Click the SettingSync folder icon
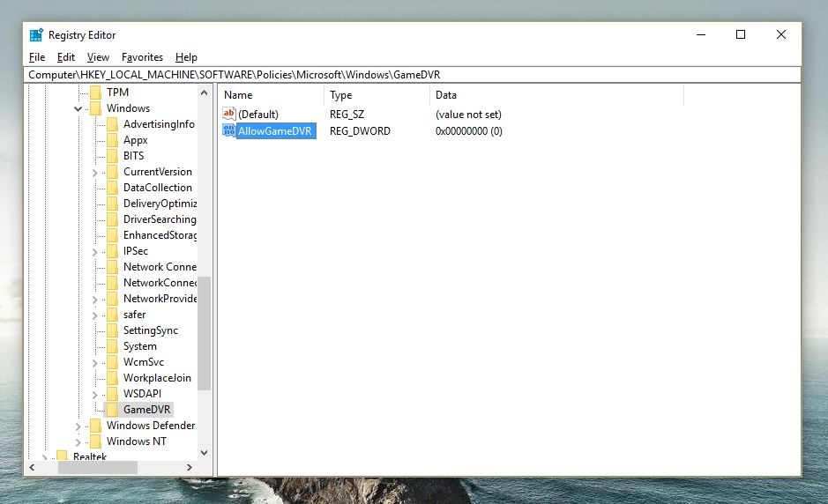 tap(113, 330)
